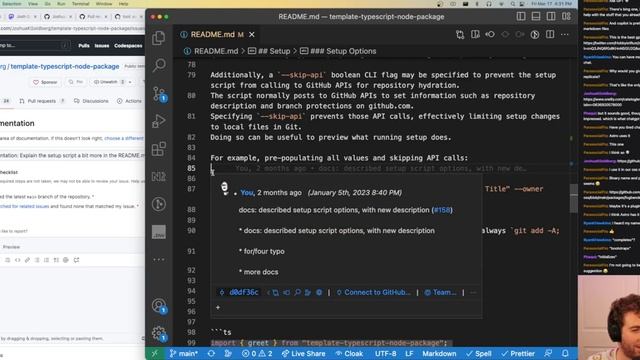Image resolution: width=640 pixels, height=360 pixels.
Task: Close the README.md editor tab
Action: (x=252, y=35)
